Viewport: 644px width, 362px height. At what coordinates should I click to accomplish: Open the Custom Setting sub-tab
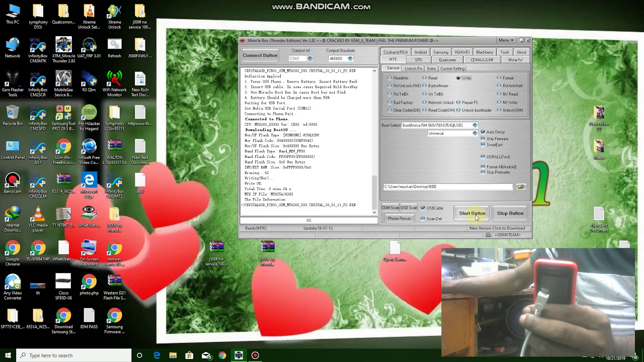click(x=452, y=68)
